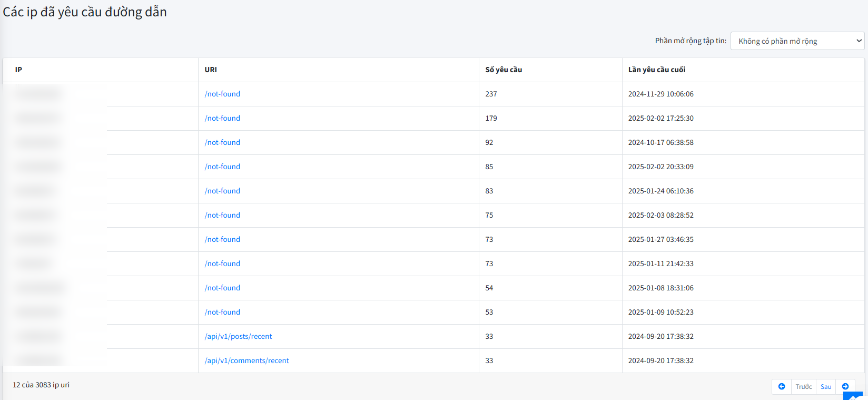This screenshot has width=868, height=400.
Task: Click the "IP" column header
Action: pyautogui.click(x=18, y=70)
